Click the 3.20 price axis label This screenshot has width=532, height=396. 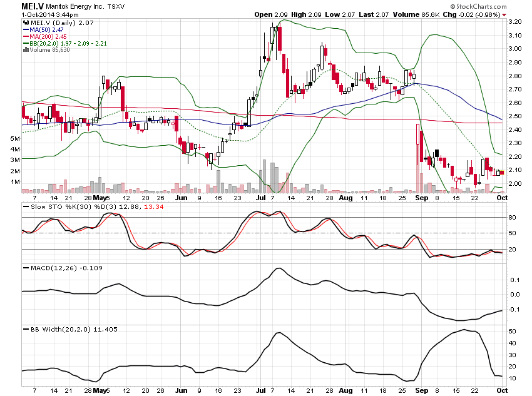click(514, 22)
